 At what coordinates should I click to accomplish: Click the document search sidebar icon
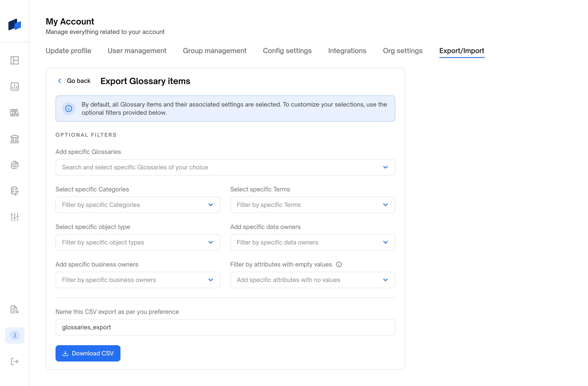tap(14, 309)
